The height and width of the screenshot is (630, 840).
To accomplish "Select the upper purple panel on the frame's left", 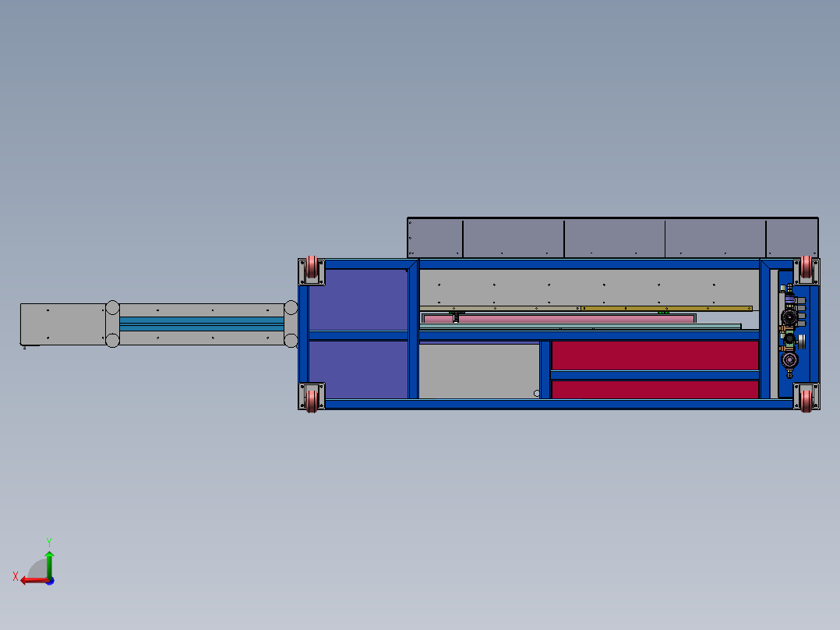I will [358, 299].
